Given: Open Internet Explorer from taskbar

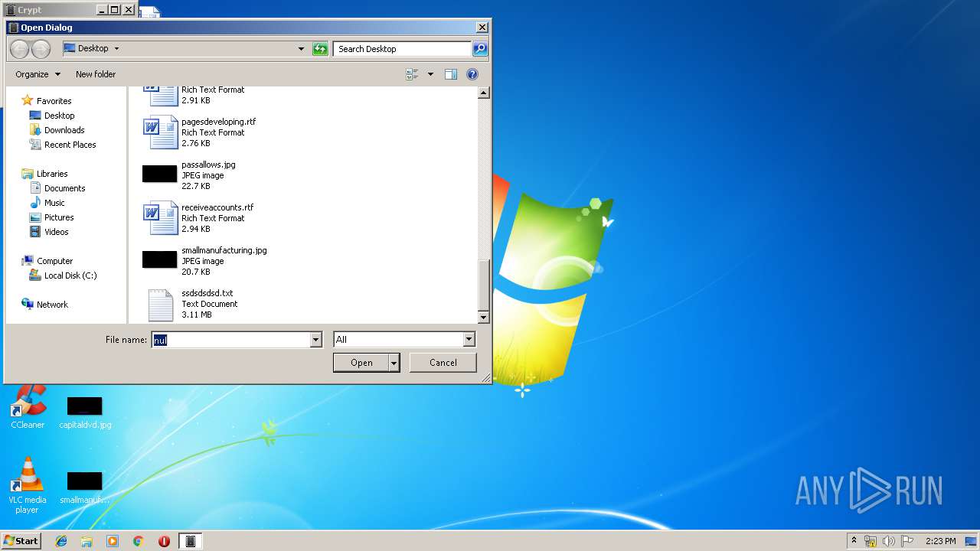Looking at the screenshot, I should tap(61, 541).
